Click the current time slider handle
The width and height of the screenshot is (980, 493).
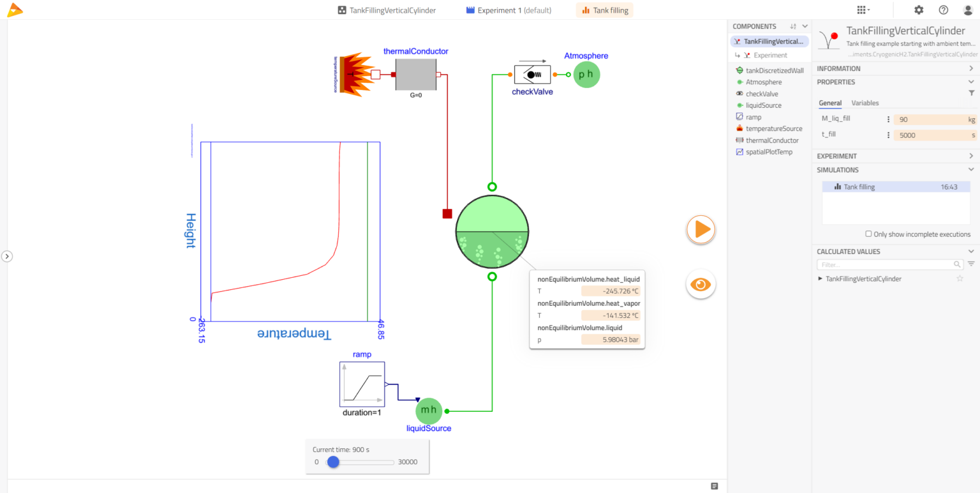[x=333, y=462]
